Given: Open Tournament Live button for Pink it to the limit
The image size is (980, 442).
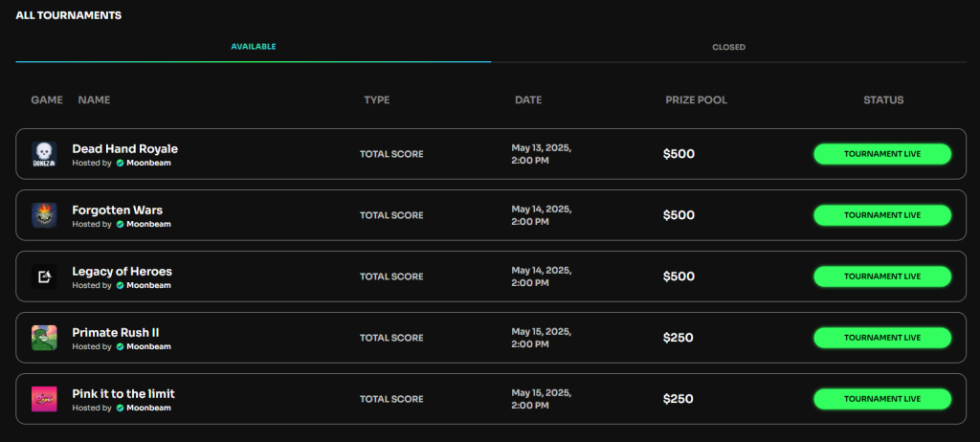Looking at the screenshot, I should 881,399.
